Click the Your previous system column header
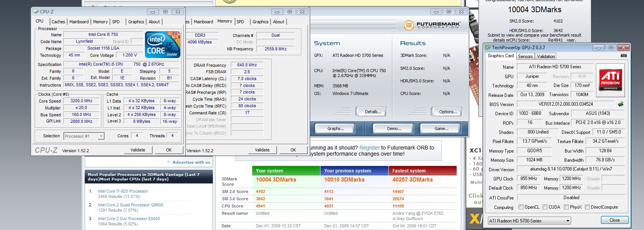This screenshot has width=644, height=230. coord(354,170)
